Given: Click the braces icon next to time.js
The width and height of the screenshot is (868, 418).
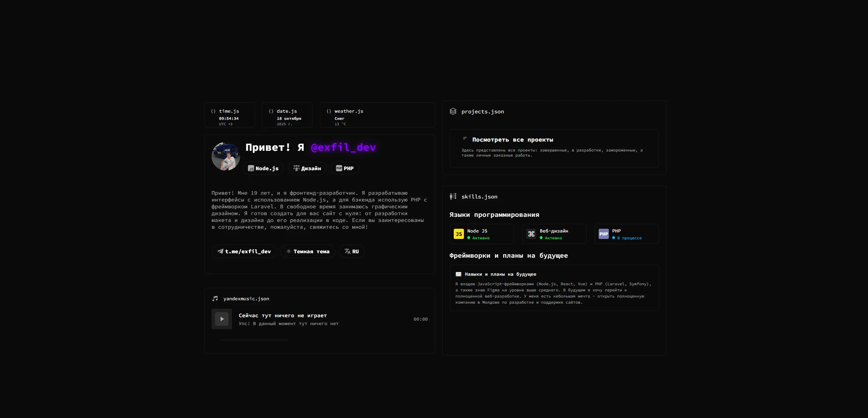Looking at the screenshot, I should pyautogui.click(x=213, y=111).
